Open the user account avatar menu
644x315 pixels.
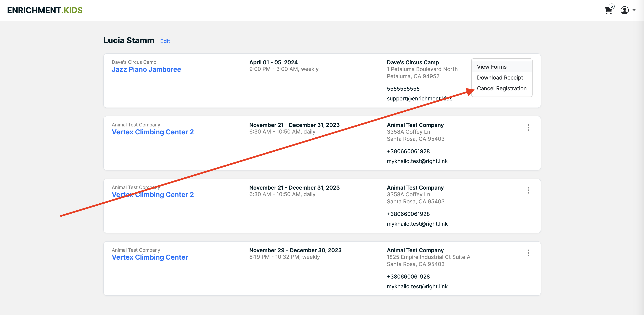point(625,10)
